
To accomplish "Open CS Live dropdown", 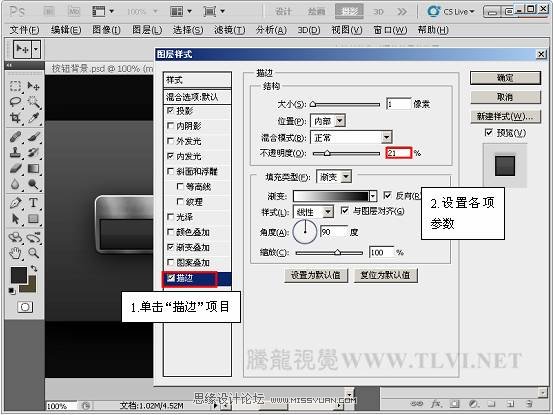I will click(472, 12).
